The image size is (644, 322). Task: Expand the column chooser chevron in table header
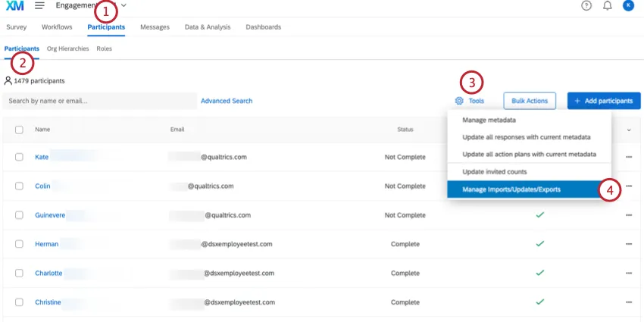click(628, 130)
